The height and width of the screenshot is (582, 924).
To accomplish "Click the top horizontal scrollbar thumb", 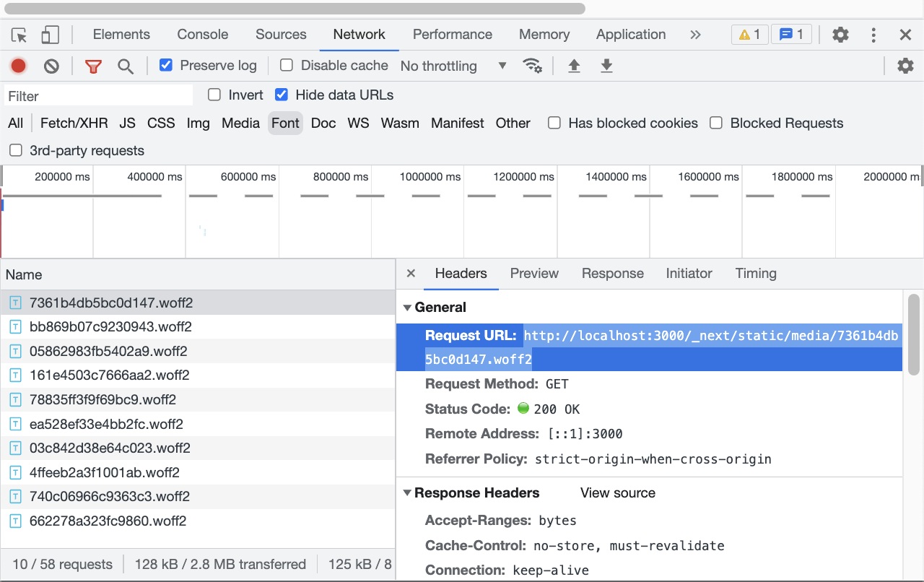I will [293, 9].
